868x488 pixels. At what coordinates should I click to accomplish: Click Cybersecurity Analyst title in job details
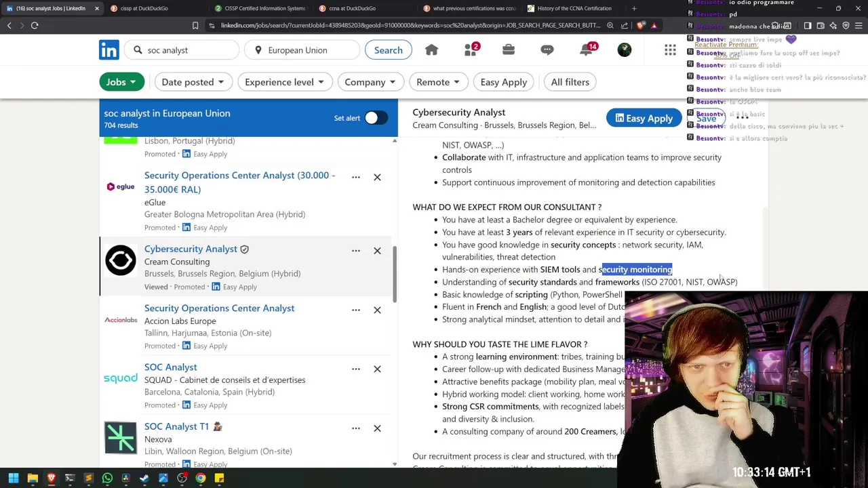coord(459,113)
